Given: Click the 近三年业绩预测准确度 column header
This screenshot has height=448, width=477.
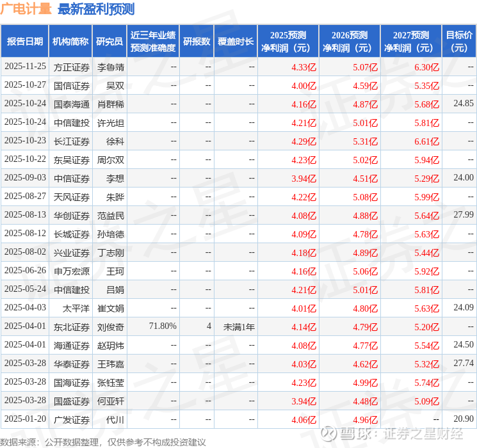Looking at the screenshot, I should click(153, 42).
